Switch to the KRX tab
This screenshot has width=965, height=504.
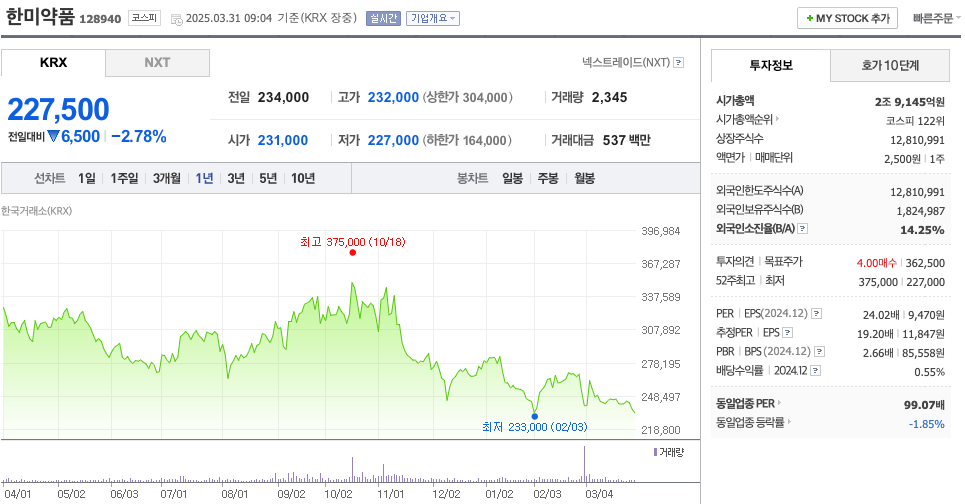click(x=53, y=63)
